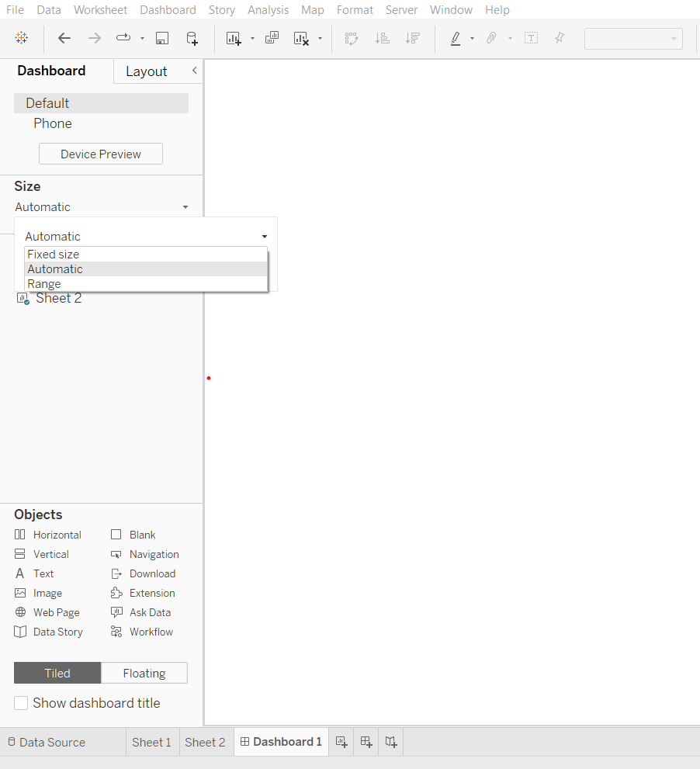Screen dimensions: 700x769
Task: Open the Data Source tab
Action: [x=46, y=742]
